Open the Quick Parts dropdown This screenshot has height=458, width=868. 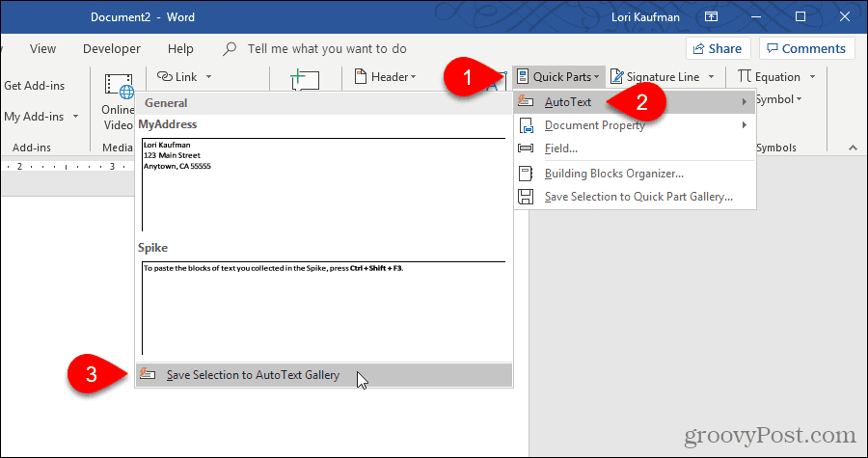558,77
